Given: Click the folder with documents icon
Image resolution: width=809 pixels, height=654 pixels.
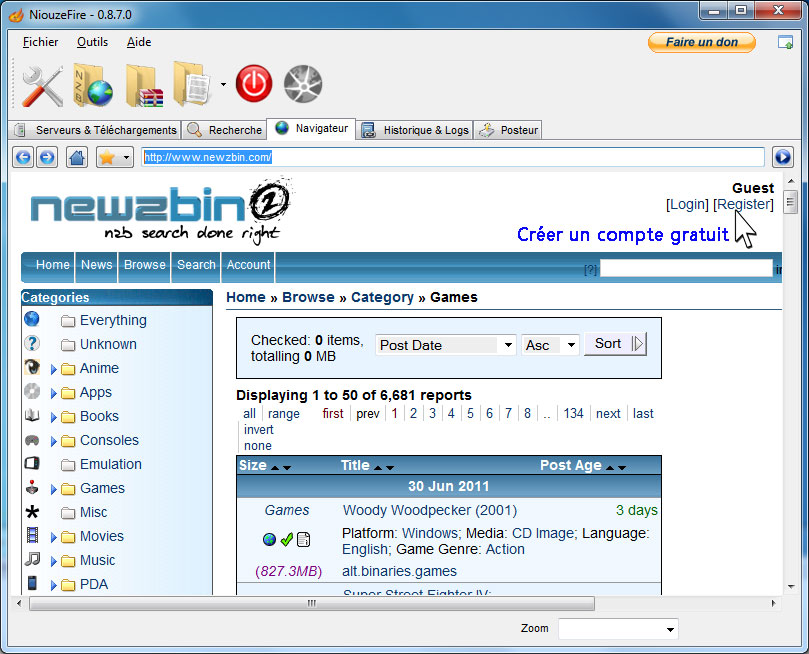Looking at the screenshot, I should tap(192, 85).
